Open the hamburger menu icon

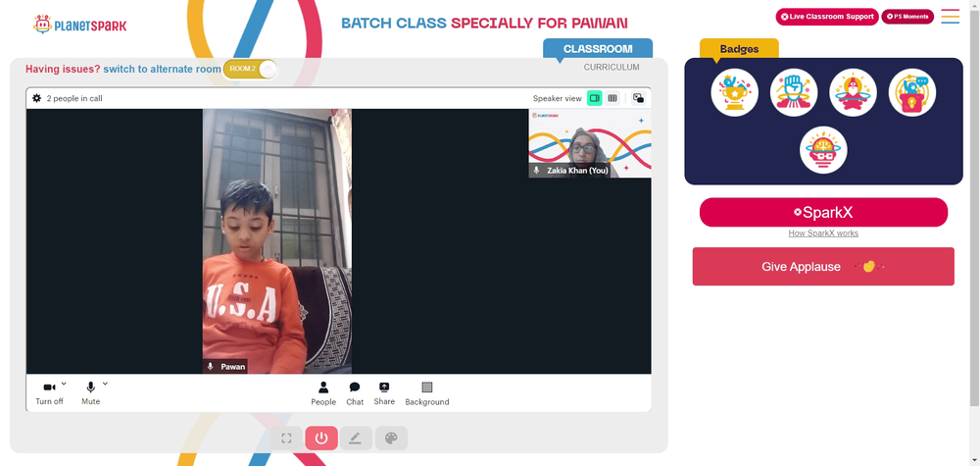tap(950, 17)
